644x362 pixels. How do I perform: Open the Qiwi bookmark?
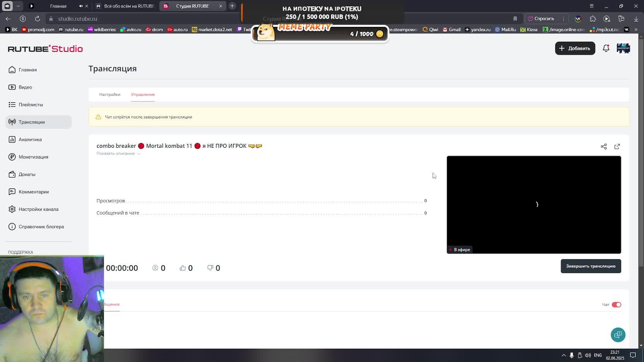(x=430, y=29)
